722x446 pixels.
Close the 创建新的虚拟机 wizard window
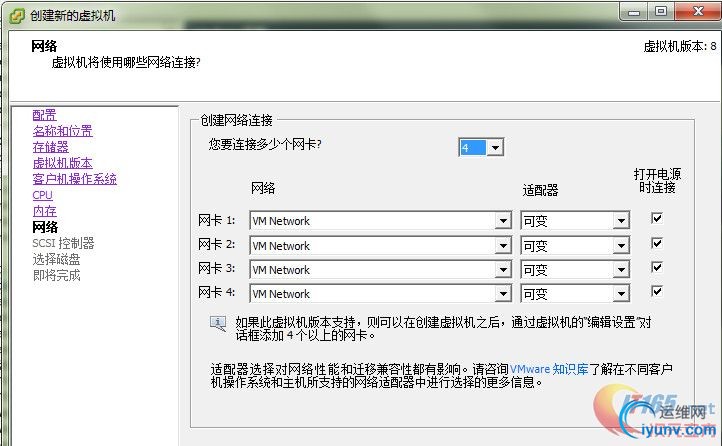[697, 11]
